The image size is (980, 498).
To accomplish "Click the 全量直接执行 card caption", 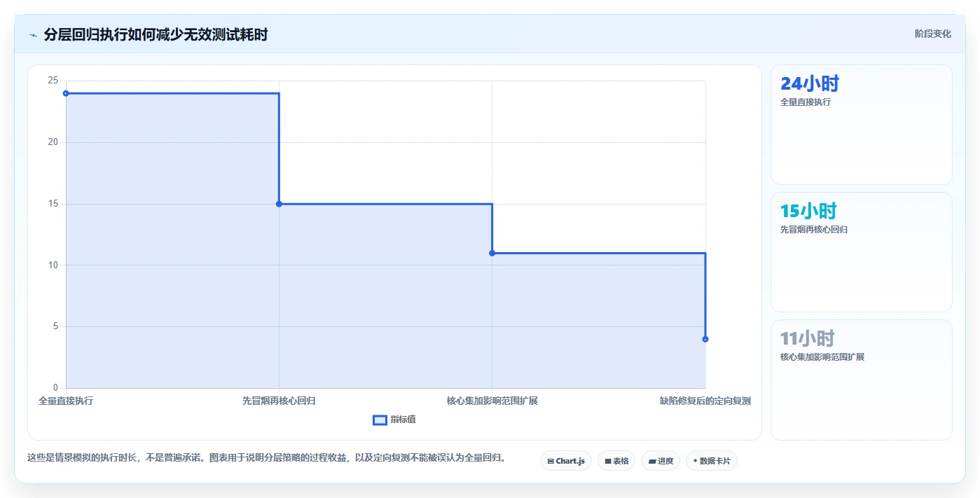I will coord(806,102).
